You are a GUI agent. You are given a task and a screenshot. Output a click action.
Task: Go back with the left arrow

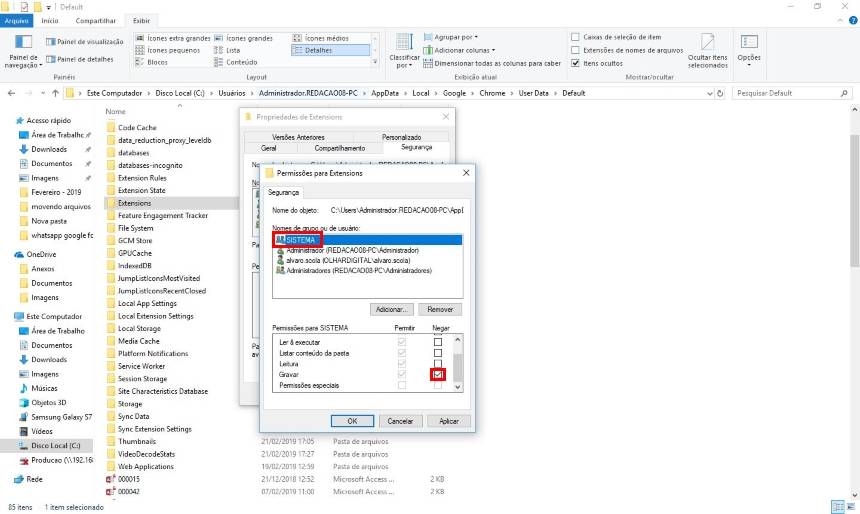click(x=12, y=93)
